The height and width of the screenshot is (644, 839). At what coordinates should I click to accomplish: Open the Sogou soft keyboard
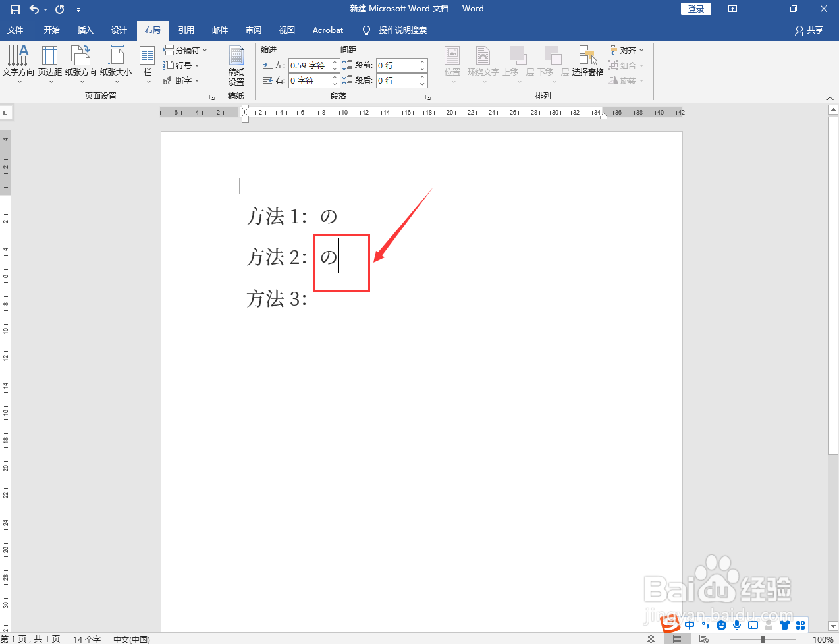(x=753, y=625)
